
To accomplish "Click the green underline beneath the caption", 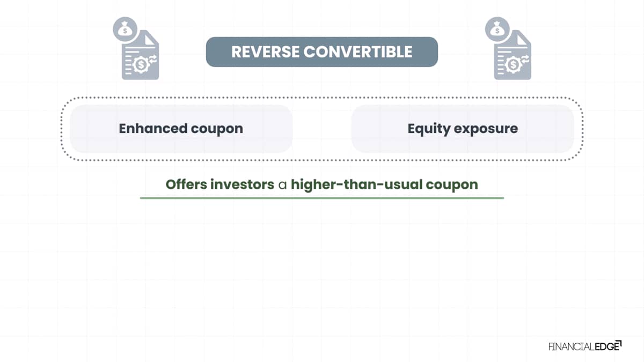I will pyautogui.click(x=322, y=198).
